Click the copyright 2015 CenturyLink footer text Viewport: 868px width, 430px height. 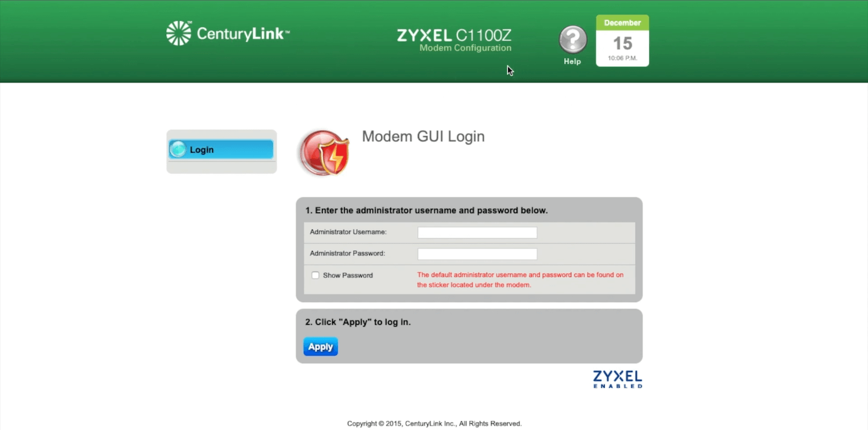click(435, 424)
